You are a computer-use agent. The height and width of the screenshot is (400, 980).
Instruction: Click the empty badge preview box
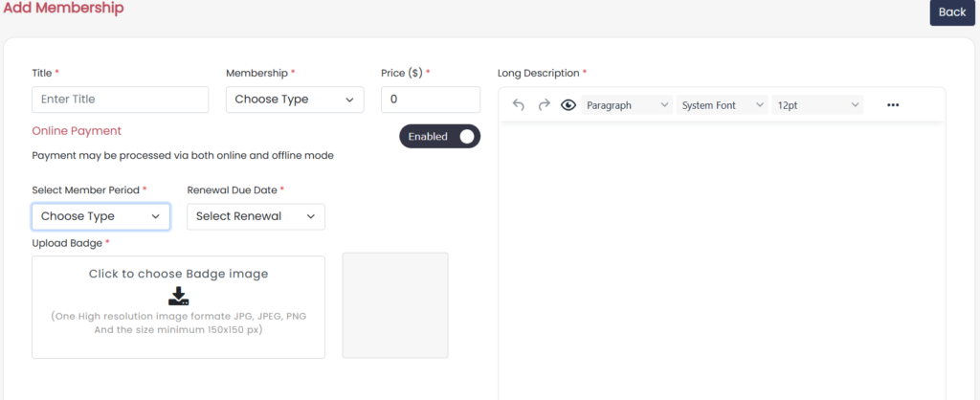coord(395,305)
